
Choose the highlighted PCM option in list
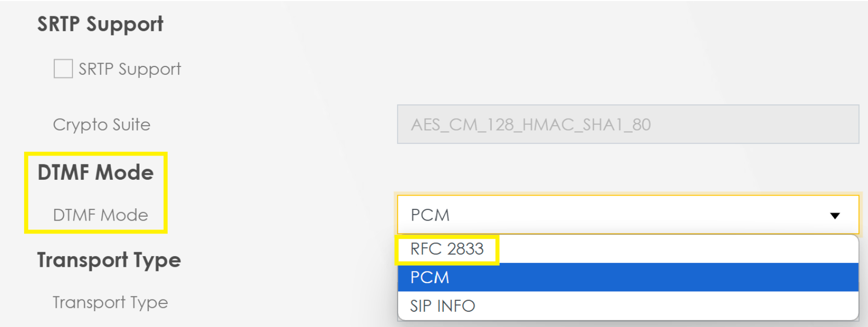628,277
